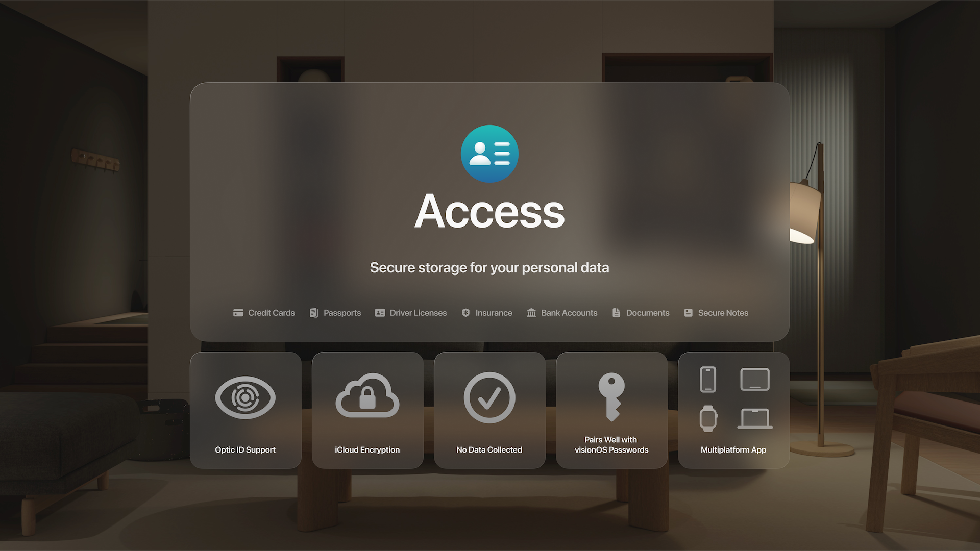Viewport: 980px width, 551px height.
Task: Expand the Passports category
Action: (334, 312)
